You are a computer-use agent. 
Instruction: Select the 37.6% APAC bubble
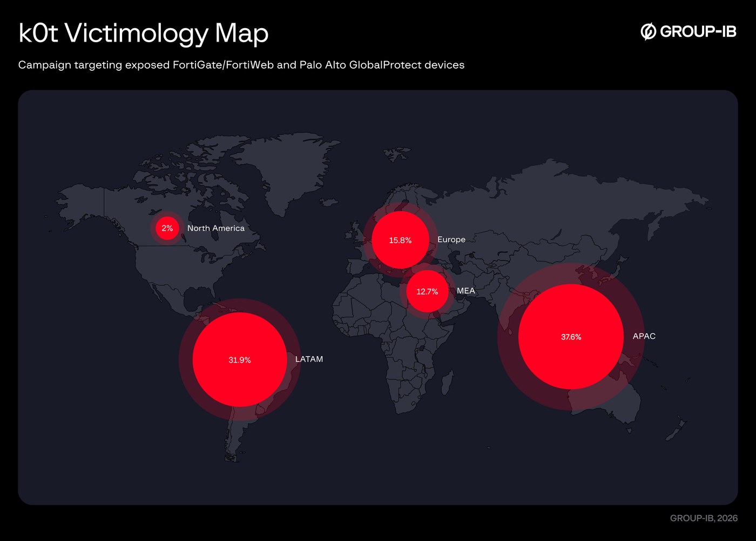point(571,337)
